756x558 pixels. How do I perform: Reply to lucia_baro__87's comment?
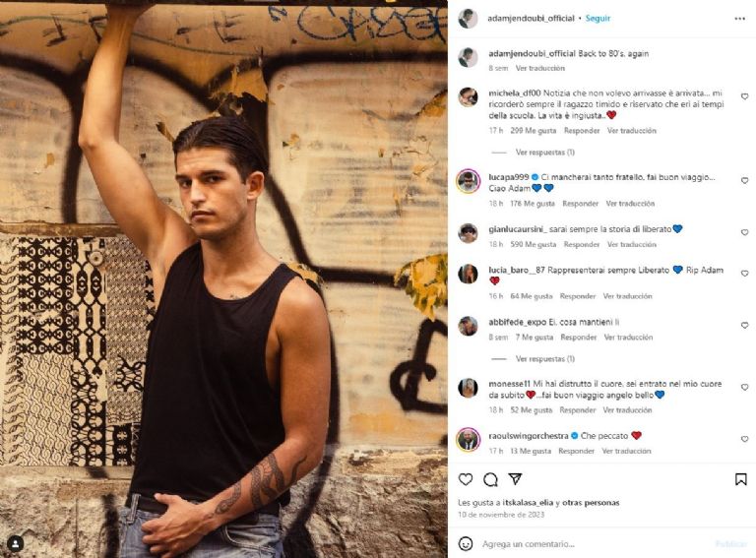click(x=578, y=296)
